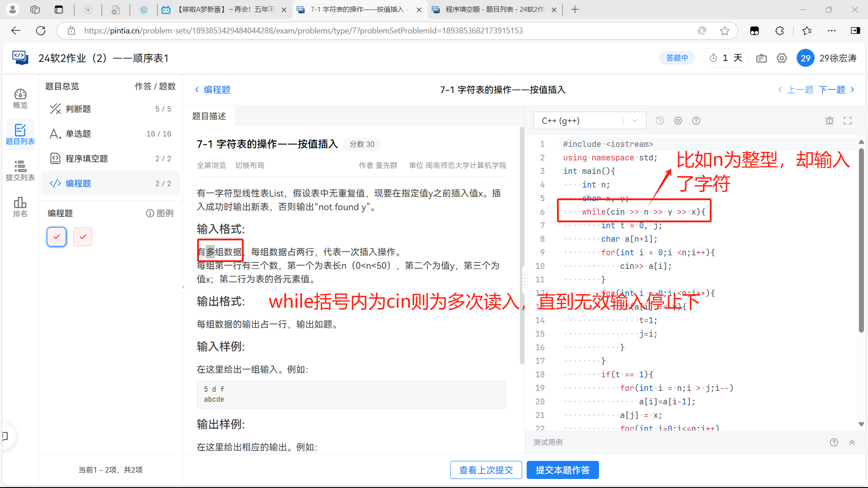Viewport: 868px width, 488px height.
Task: Toggle fullscreen code editor icon
Action: pyautogui.click(x=847, y=121)
